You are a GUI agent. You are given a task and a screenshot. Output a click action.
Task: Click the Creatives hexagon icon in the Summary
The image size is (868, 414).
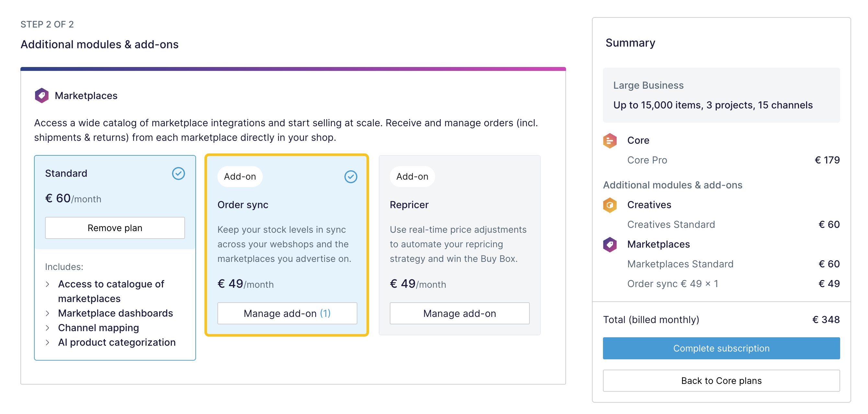coord(610,204)
